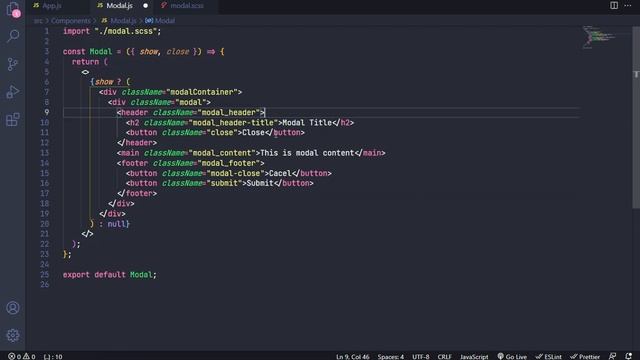Screen dimensions: 640x360
Task: Click the 'close' parameter on line 3
Action: [x=178, y=52]
